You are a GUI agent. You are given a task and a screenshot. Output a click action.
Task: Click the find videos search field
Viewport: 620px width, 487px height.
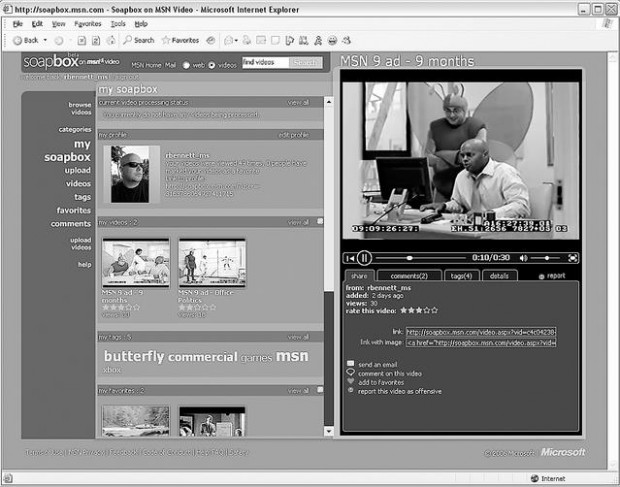point(265,62)
